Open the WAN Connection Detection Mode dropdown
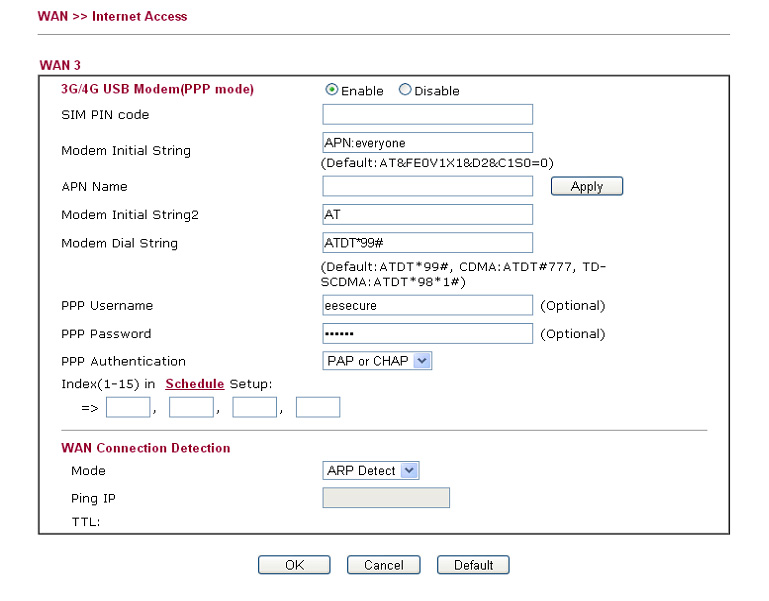 click(370, 470)
